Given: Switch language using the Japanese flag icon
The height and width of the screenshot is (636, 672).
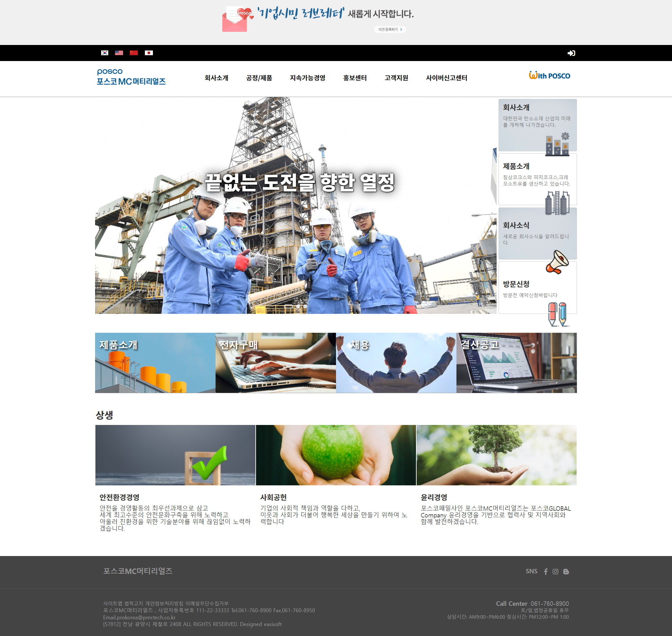Looking at the screenshot, I should click(149, 53).
